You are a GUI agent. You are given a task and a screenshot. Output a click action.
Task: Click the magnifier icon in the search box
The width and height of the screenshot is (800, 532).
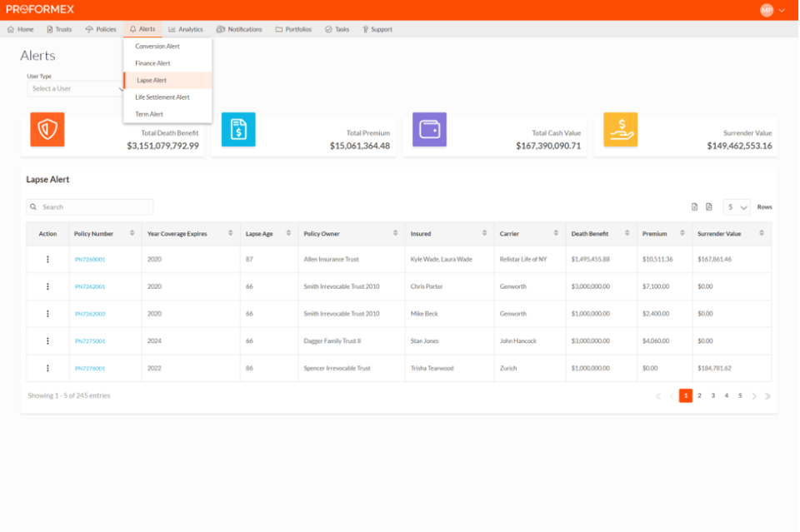pyautogui.click(x=33, y=206)
